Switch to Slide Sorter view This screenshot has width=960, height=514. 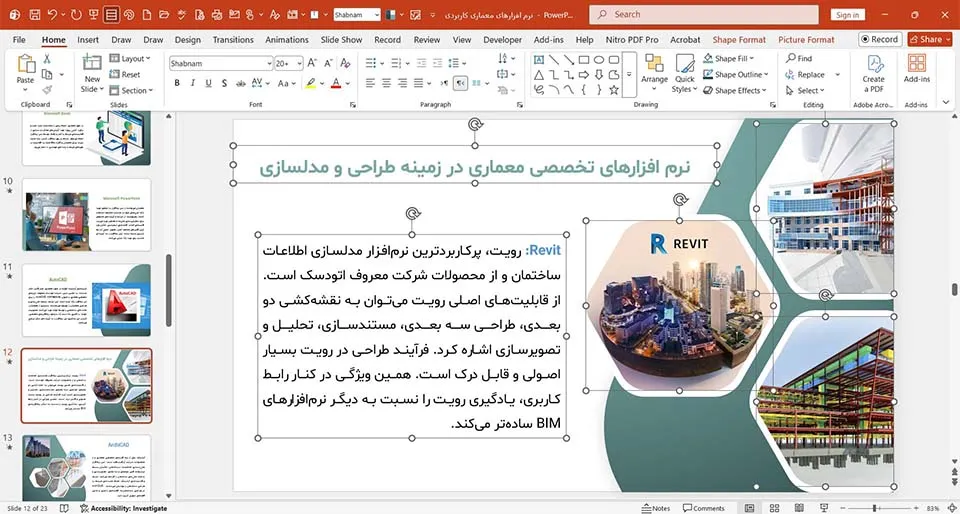tap(774, 508)
